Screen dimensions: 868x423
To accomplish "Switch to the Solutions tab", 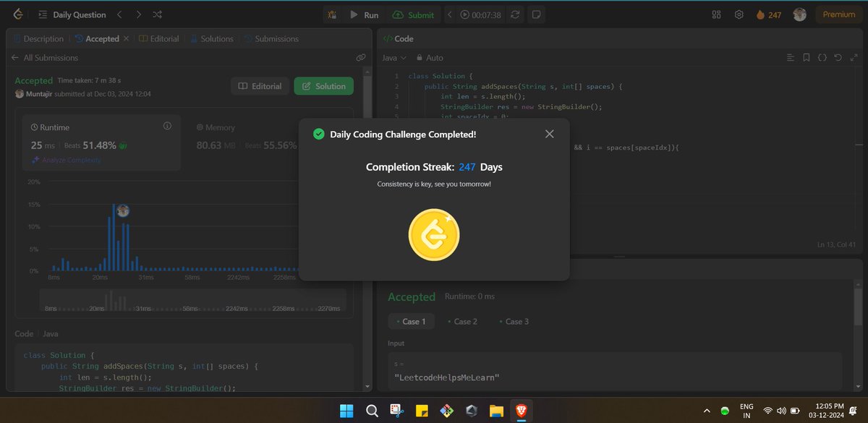I will pos(212,39).
